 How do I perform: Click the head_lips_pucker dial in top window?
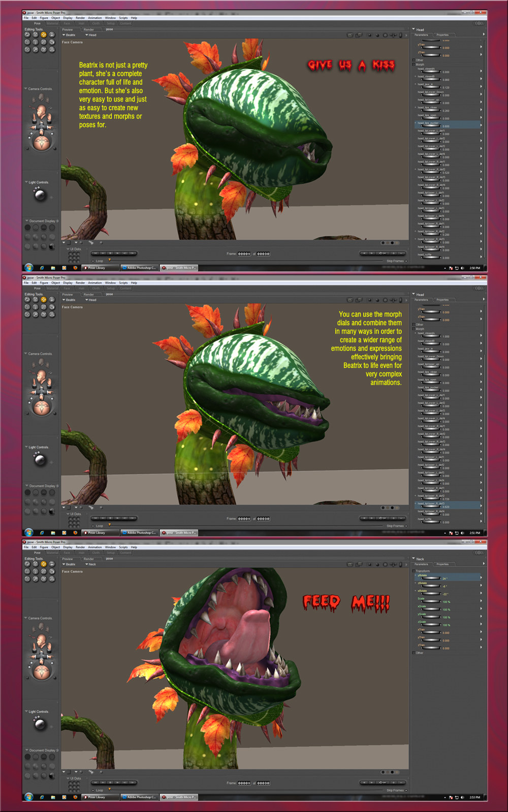[431, 126]
